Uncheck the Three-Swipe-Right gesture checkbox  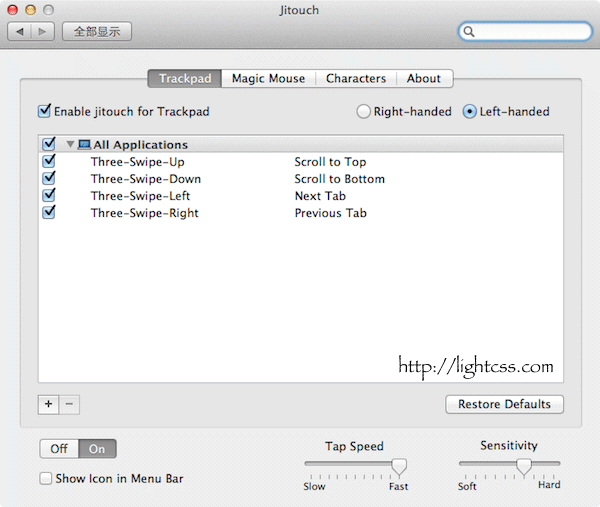[x=49, y=213]
